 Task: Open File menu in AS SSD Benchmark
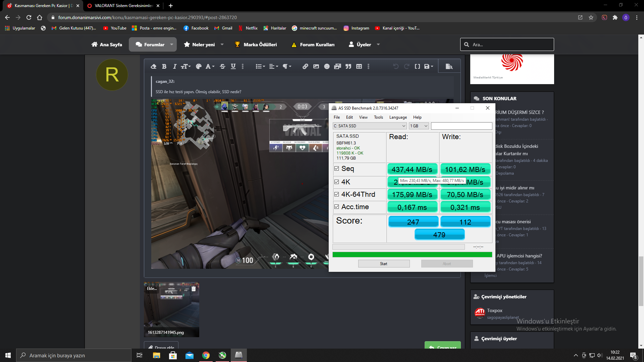[x=337, y=117]
